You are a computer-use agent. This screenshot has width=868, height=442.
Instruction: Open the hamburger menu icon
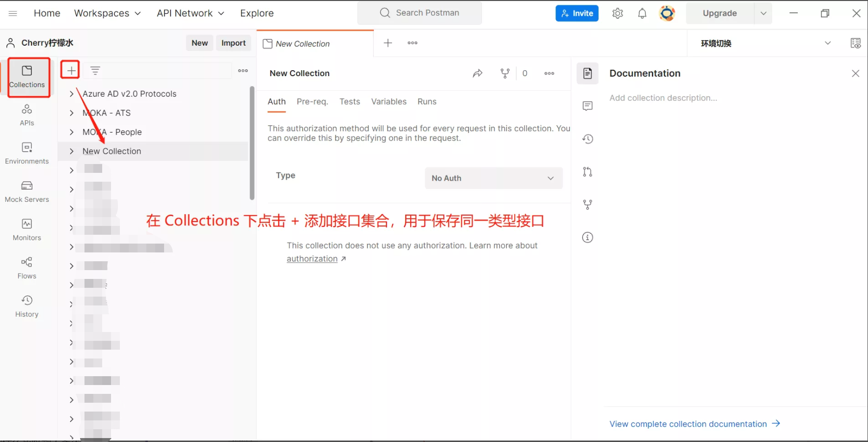coord(13,13)
